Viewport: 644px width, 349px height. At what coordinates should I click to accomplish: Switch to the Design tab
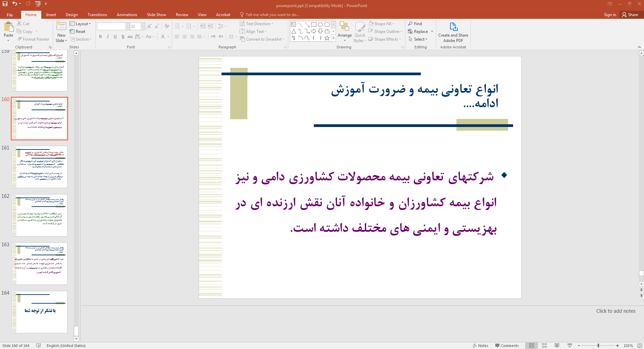tap(71, 15)
